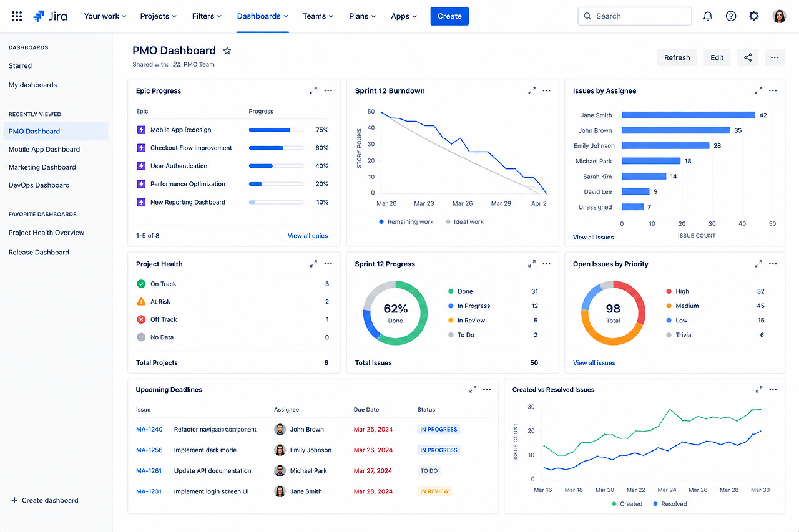The image size is (799, 532).
Task: Open Project Health gadget options menu
Action: (x=328, y=264)
